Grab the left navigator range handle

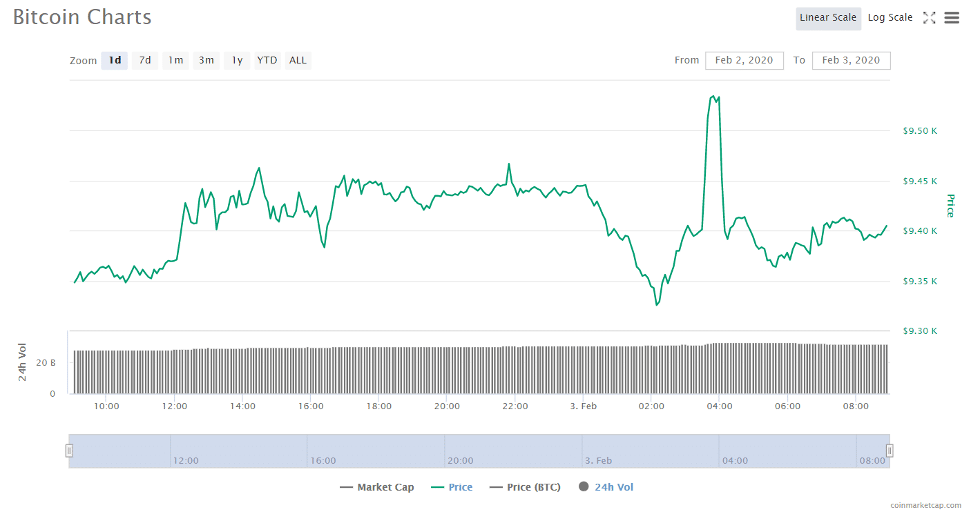69,451
